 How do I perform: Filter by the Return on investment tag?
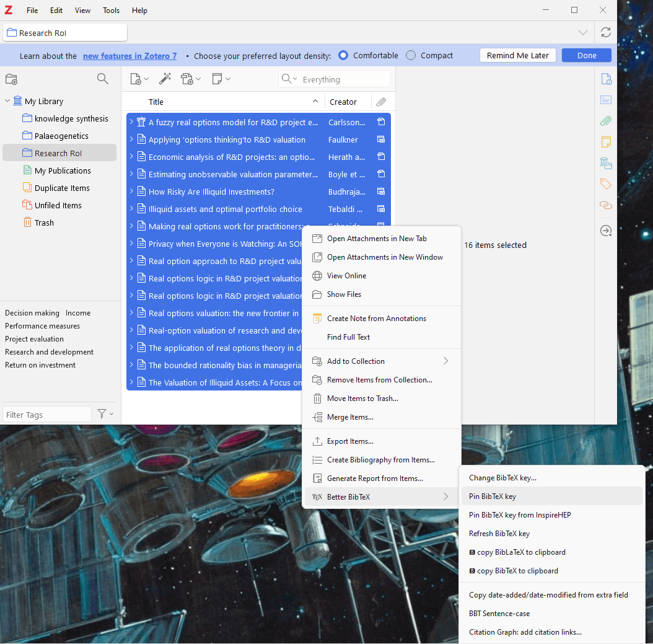click(40, 365)
